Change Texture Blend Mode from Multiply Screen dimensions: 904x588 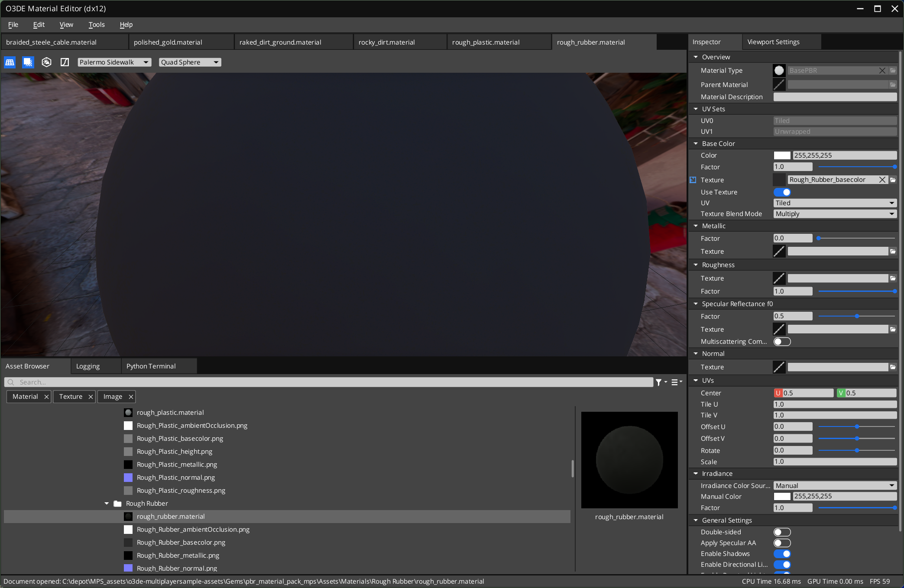(834, 213)
